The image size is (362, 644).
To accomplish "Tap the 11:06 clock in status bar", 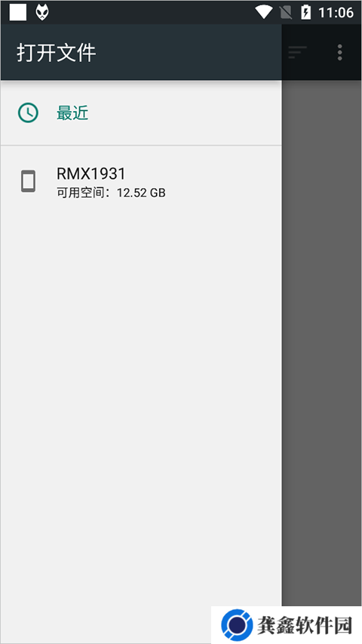I will 336,13.
